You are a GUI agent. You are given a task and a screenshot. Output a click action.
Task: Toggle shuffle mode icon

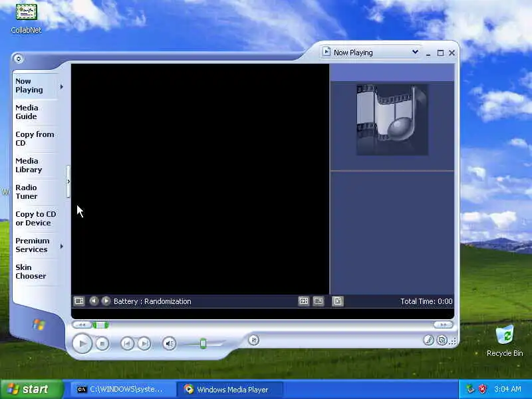tap(253, 340)
